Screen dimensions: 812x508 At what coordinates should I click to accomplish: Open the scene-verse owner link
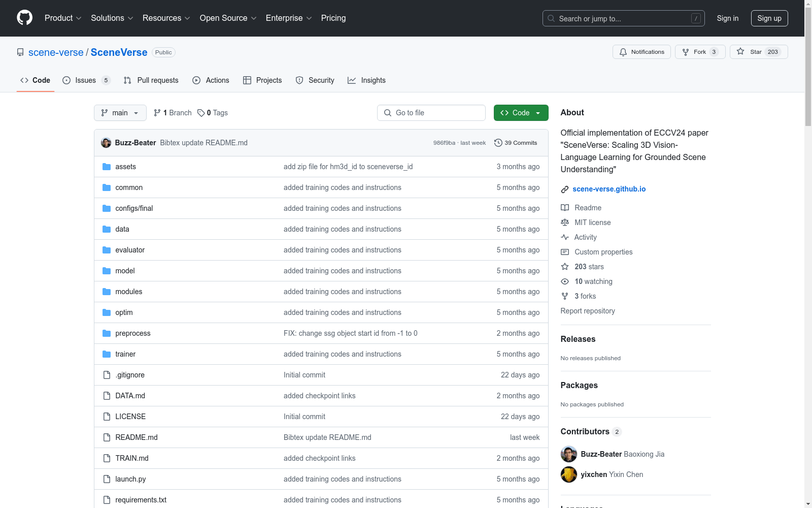click(56, 52)
